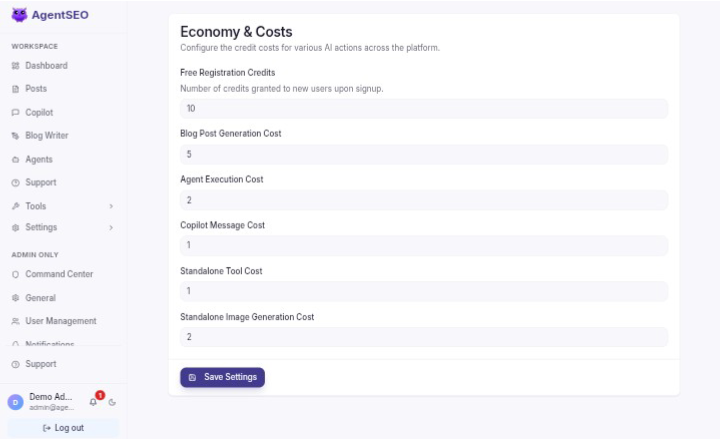
Task: Focus the Standalone Image Generation Cost field
Action: (424, 337)
